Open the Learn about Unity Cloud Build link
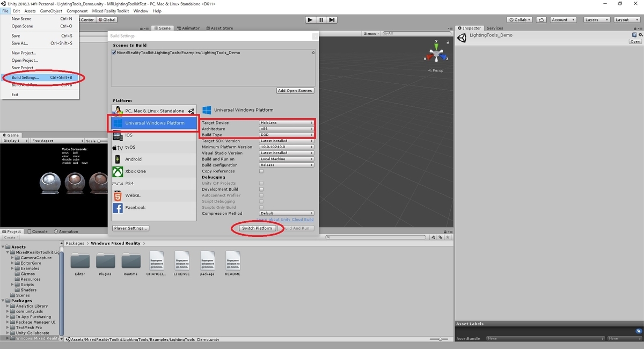This screenshot has height=349, width=644. (x=285, y=220)
